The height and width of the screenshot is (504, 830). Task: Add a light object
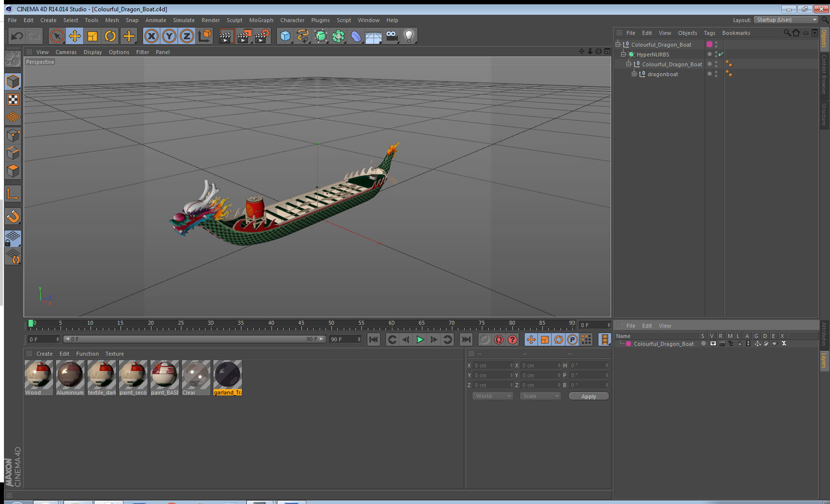tap(409, 36)
